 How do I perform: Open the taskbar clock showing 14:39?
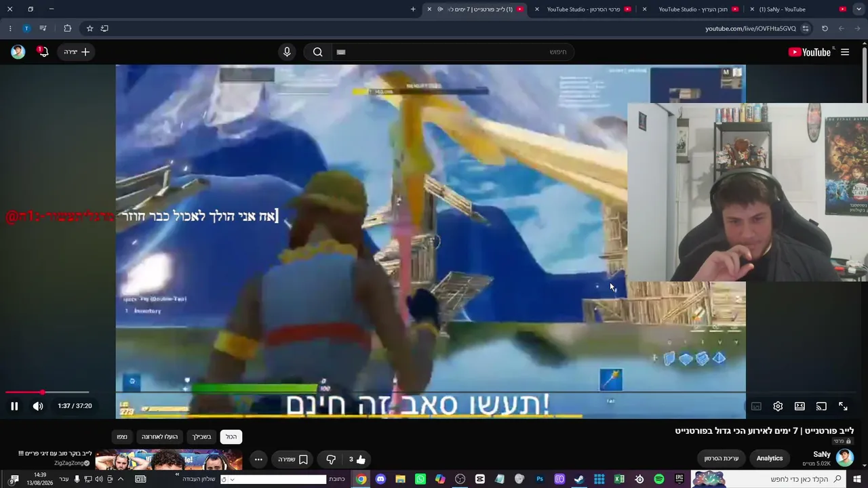40,479
